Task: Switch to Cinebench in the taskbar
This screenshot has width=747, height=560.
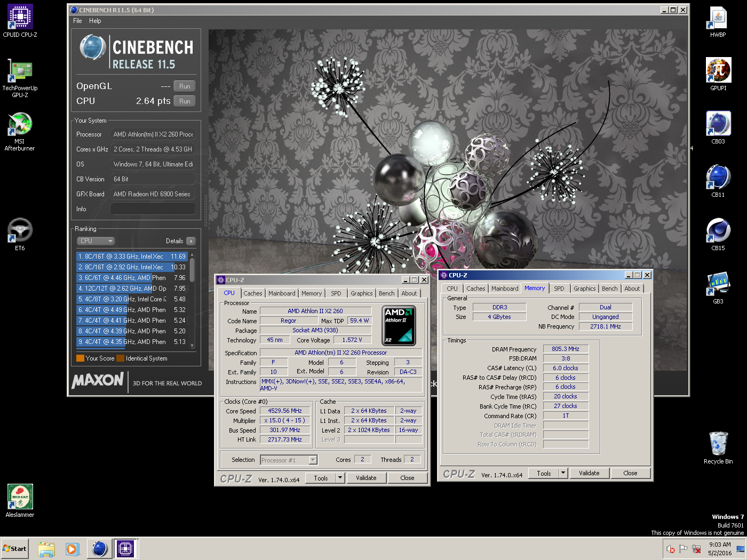Action: pyautogui.click(x=100, y=549)
